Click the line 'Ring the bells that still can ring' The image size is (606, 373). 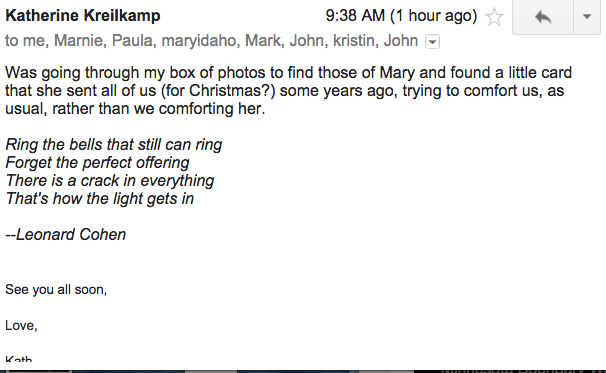coord(114,145)
